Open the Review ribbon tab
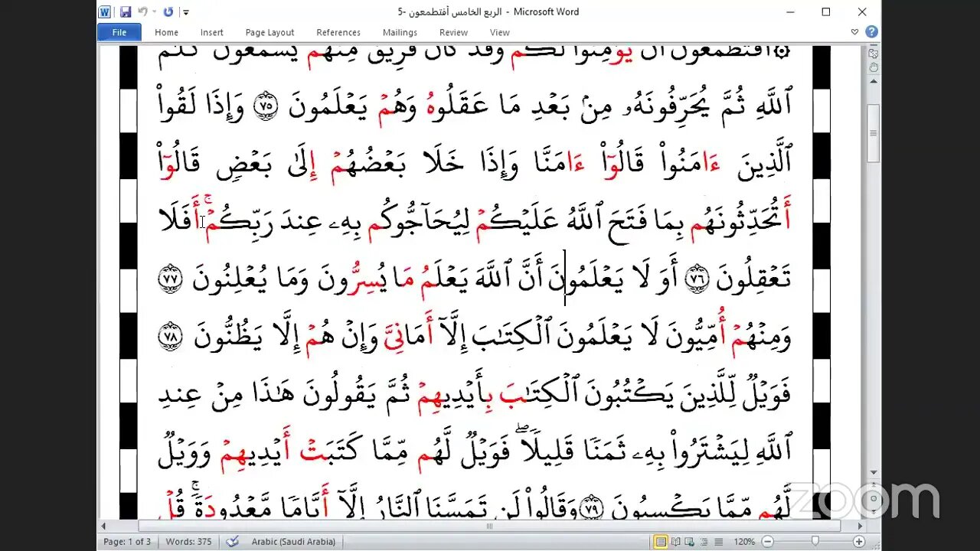Viewport: 980px width, 551px height. [453, 32]
